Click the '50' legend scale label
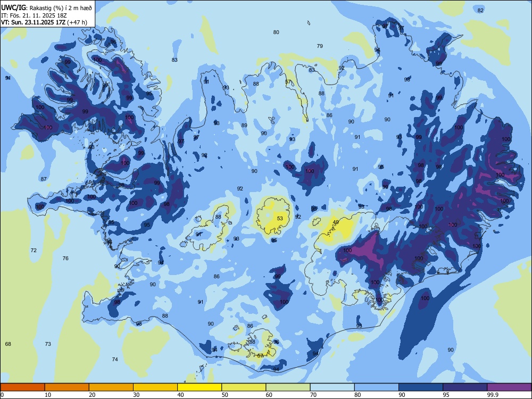This screenshot has height=399, width=532. 225,395
